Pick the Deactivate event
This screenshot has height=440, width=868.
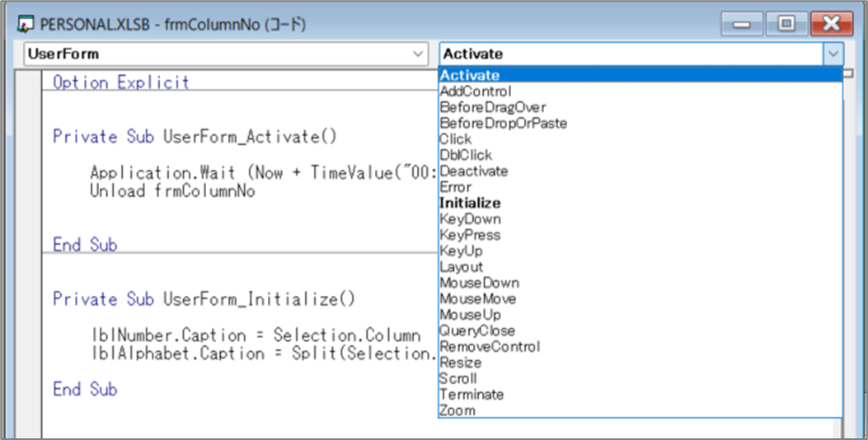[640, 171]
